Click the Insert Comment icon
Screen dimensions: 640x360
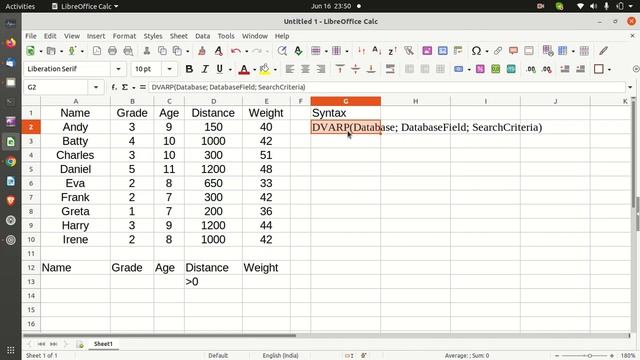point(513,51)
